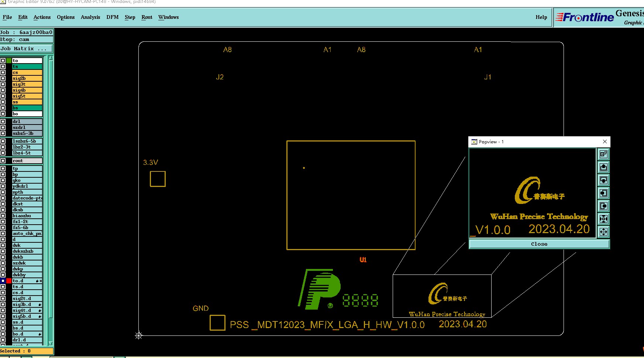The height and width of the screenshot is (358, 644).
Task: Toggle display checkbox for layer 'sig2b'
Action: click(x=3, y=78)
